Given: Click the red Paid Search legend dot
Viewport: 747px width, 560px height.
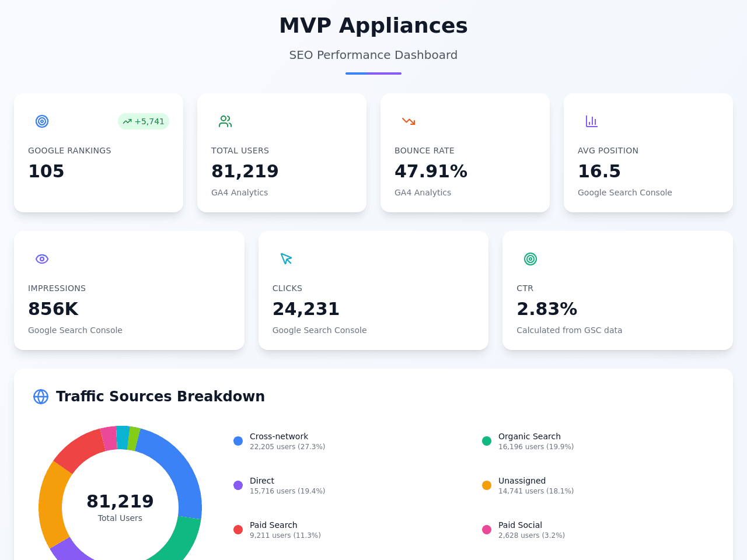Looking at the screenshot, I should pos(238,530).
